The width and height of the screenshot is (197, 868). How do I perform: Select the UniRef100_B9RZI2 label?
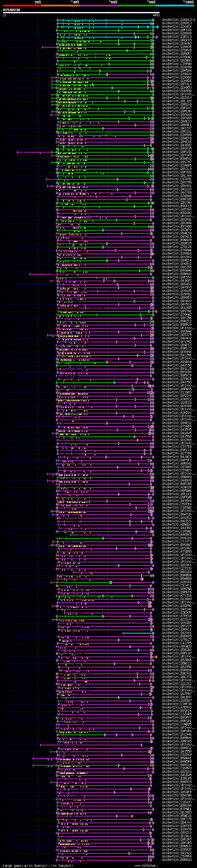click(176, 321)
